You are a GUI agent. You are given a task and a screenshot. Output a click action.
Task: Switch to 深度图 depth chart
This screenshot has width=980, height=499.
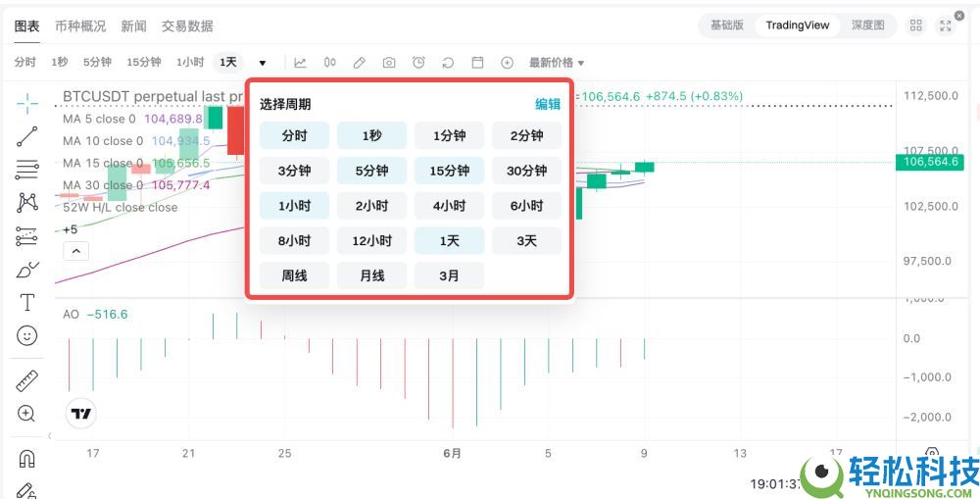tap(868, 25)
